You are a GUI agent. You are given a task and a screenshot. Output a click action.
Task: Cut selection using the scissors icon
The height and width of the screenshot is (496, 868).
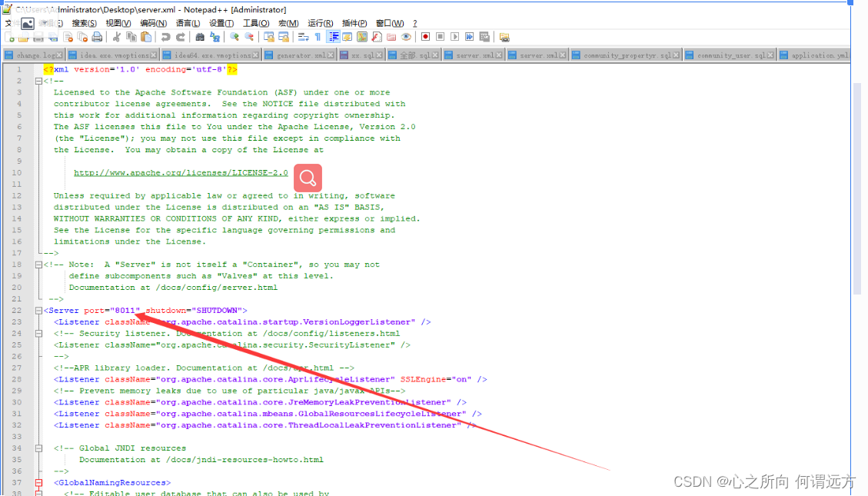117,37
